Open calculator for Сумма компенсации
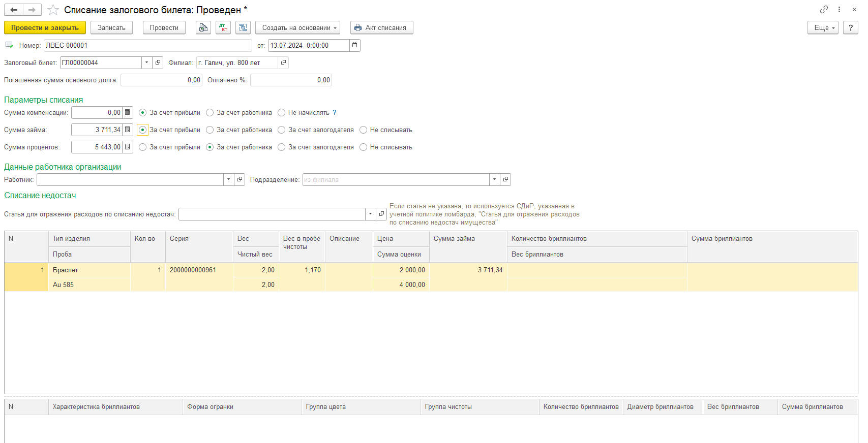Screen dimensions: 868x443 click(x=128, y=112)
